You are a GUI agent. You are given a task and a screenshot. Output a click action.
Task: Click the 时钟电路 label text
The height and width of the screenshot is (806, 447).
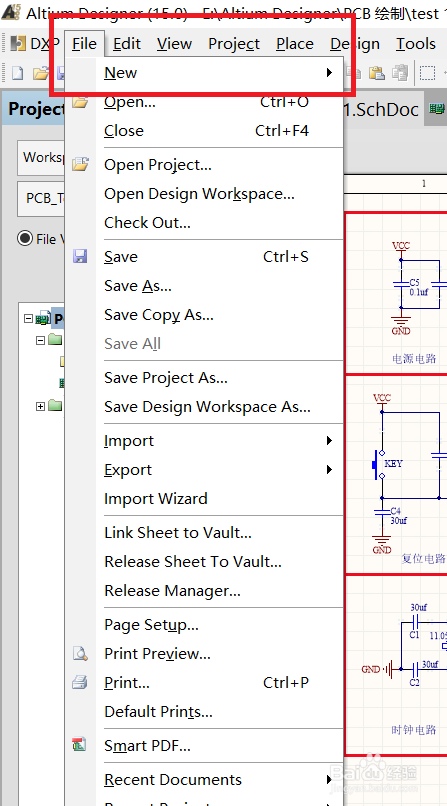[x=414, y=729]
